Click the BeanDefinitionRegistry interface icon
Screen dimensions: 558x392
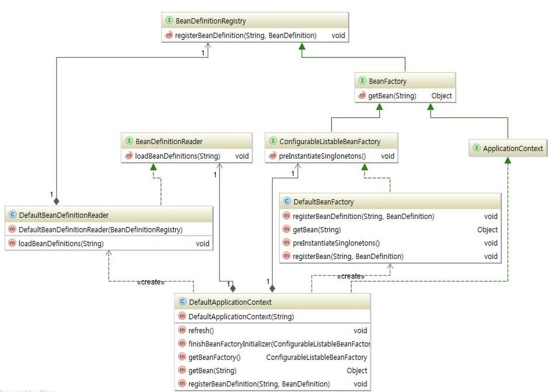tap(169, 20)
